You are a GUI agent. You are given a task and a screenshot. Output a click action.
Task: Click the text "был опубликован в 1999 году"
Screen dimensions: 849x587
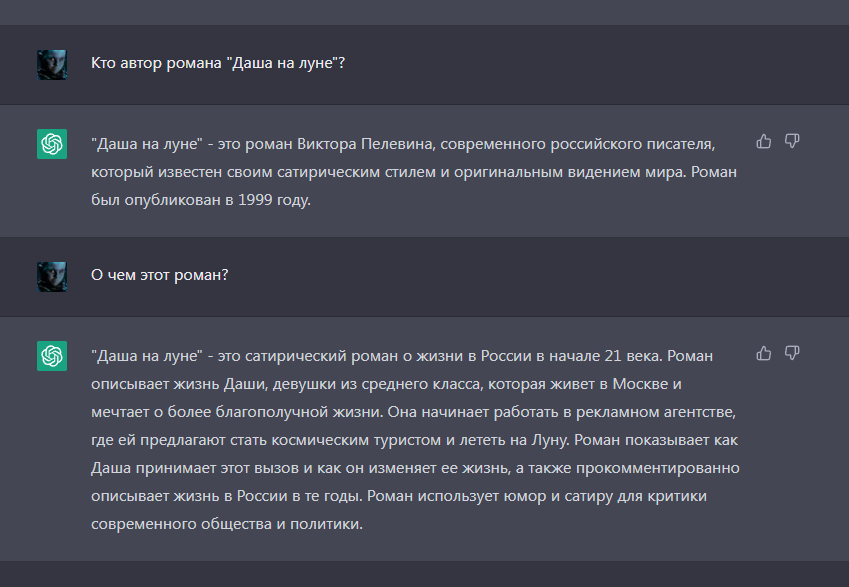point(201,200)
